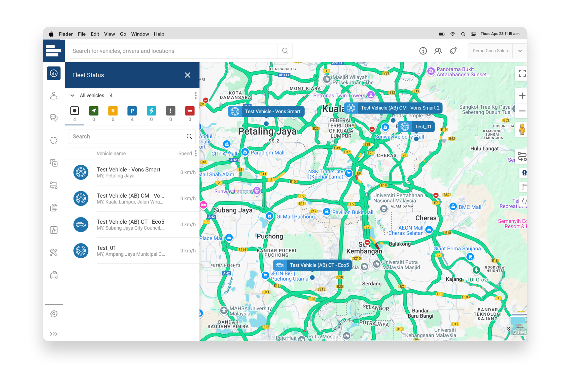
Task: Open the File menu
Action: click(82, 34)
